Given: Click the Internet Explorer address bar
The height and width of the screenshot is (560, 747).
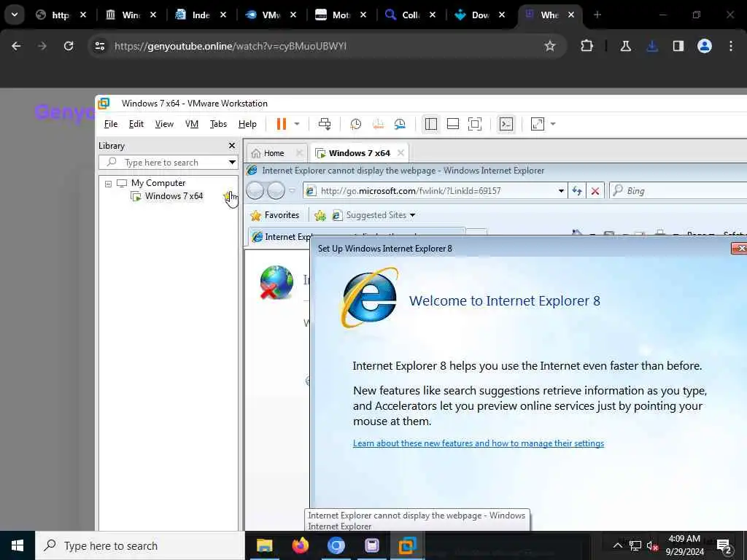Looking at the screenshot, I should tap(431, 191).
